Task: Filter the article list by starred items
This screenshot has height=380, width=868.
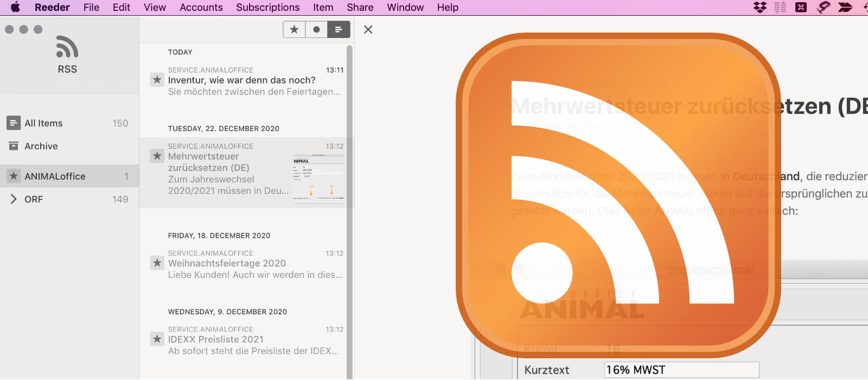Action: [x=294, y=29]
